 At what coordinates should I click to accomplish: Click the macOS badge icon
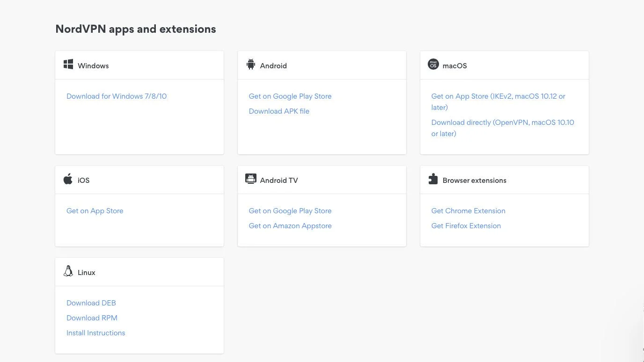point(433,65)
